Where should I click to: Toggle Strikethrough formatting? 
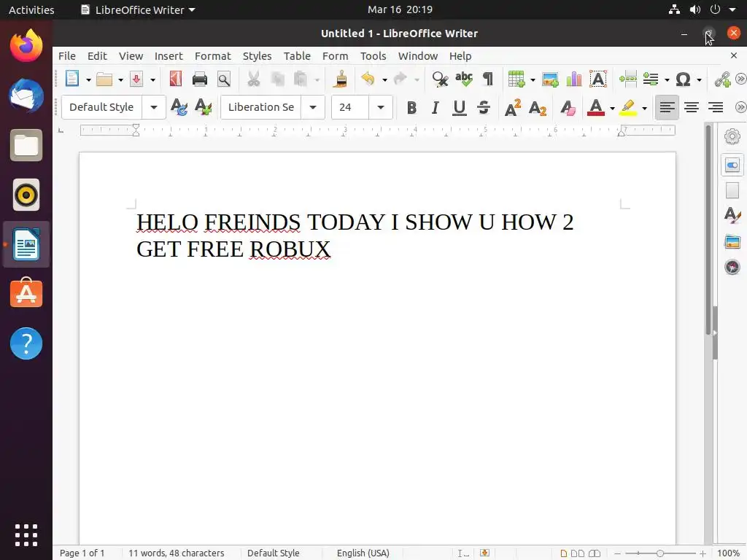pos(484,108)
